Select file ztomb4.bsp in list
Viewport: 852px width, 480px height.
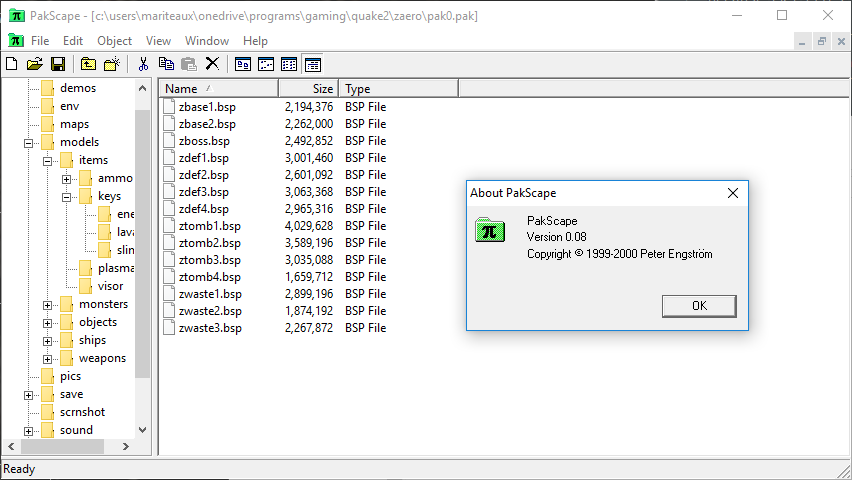tap(210, 277)
